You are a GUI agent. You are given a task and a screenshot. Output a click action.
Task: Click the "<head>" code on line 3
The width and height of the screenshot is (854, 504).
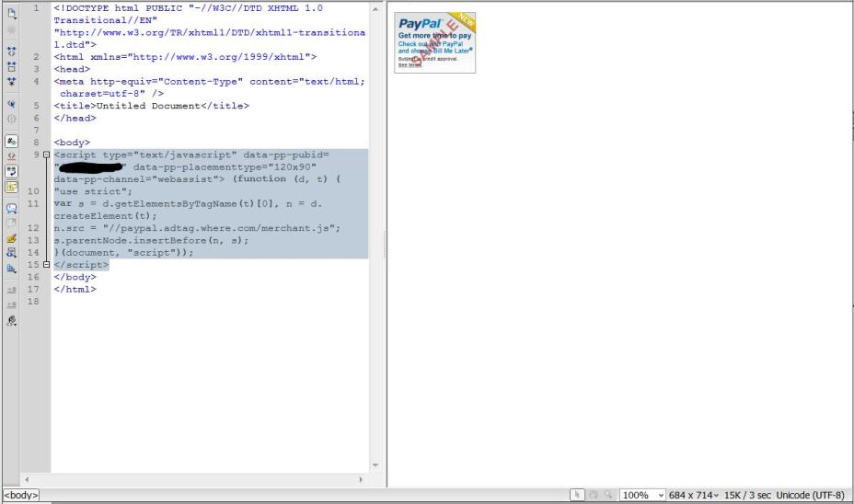click(72, 69)
